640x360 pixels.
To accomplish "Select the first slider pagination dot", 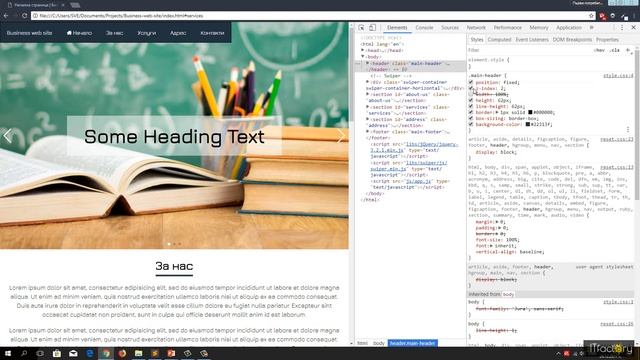I will (x=169, y=244).
